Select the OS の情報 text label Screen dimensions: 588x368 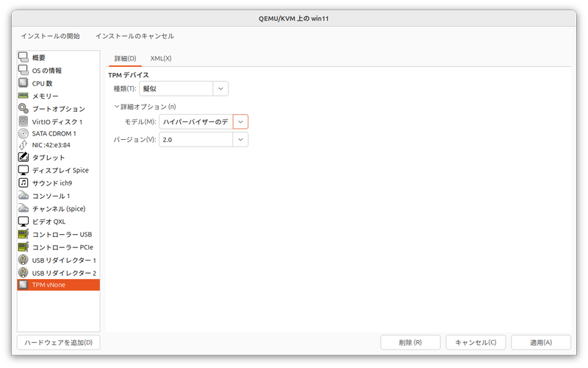coord(47,71)
